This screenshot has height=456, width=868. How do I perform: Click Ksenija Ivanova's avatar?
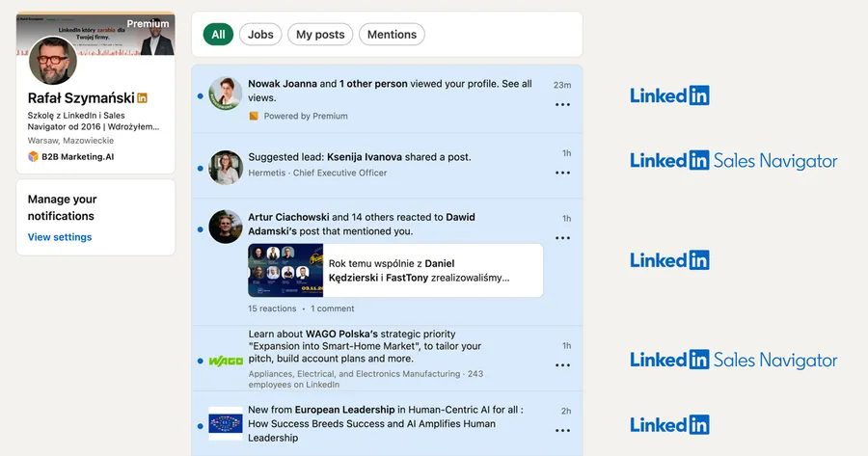(226, 167)
